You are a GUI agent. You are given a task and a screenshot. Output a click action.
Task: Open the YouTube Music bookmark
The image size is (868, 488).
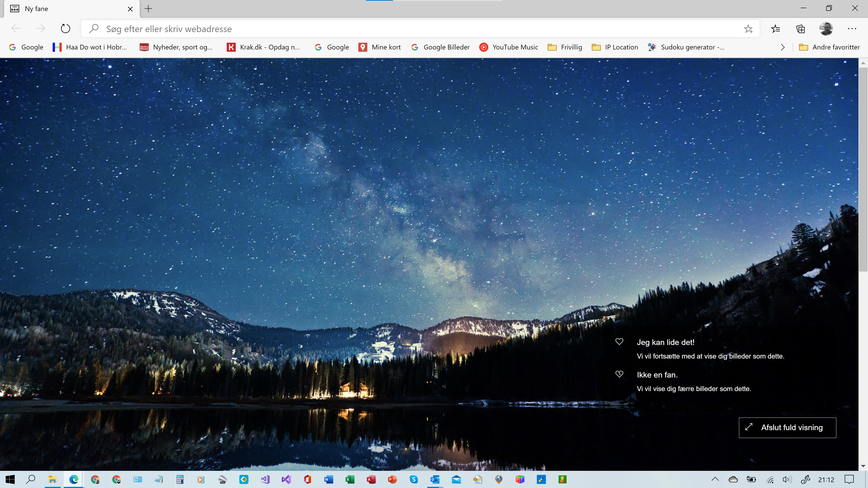click(508, 47)
